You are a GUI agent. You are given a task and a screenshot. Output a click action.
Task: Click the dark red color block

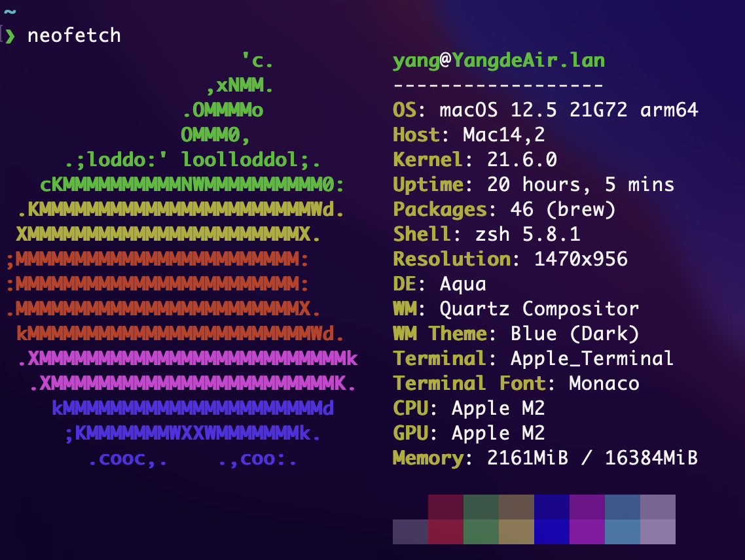[445, 507]
